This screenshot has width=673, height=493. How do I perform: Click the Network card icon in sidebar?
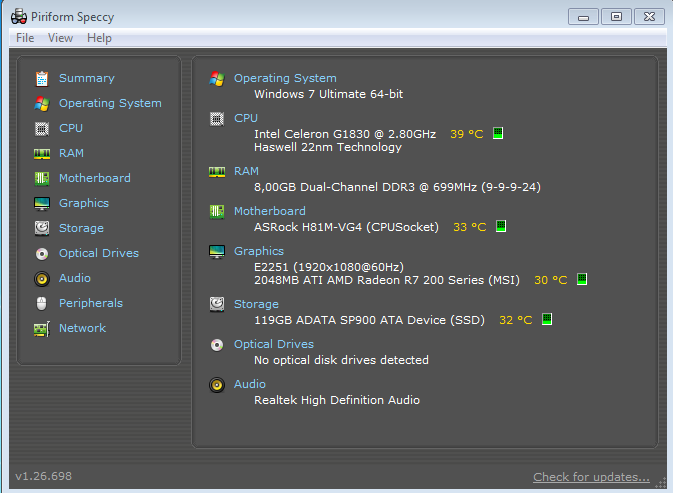coord(42,329)
